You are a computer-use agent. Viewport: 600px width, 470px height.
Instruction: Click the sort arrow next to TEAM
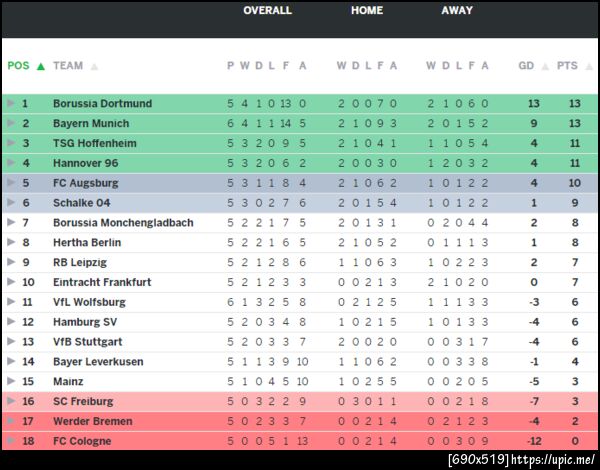(95, 66)
